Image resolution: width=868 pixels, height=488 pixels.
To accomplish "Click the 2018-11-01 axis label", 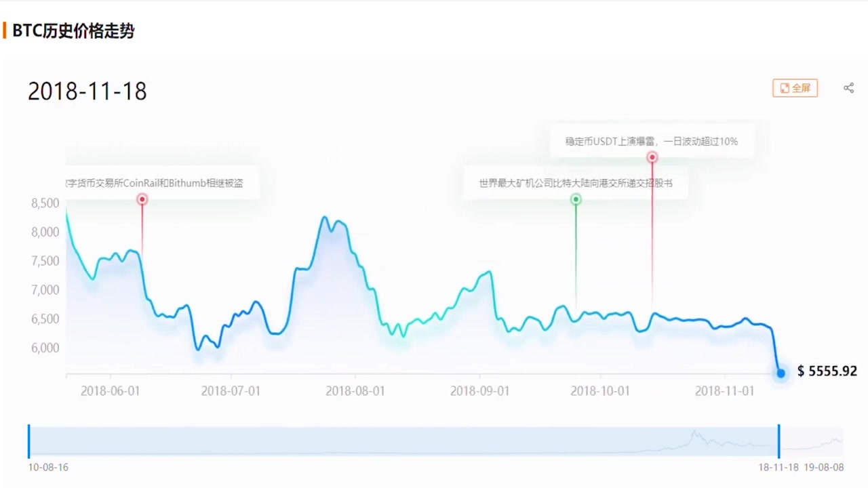I will point(725,391).
